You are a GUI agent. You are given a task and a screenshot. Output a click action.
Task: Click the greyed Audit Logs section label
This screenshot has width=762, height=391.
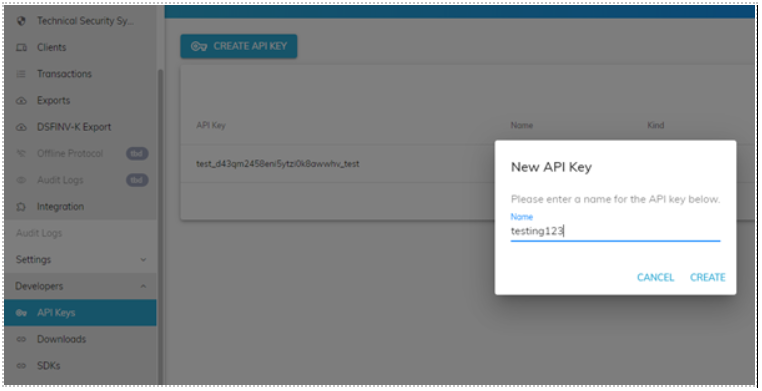click(x=39, y=233)
